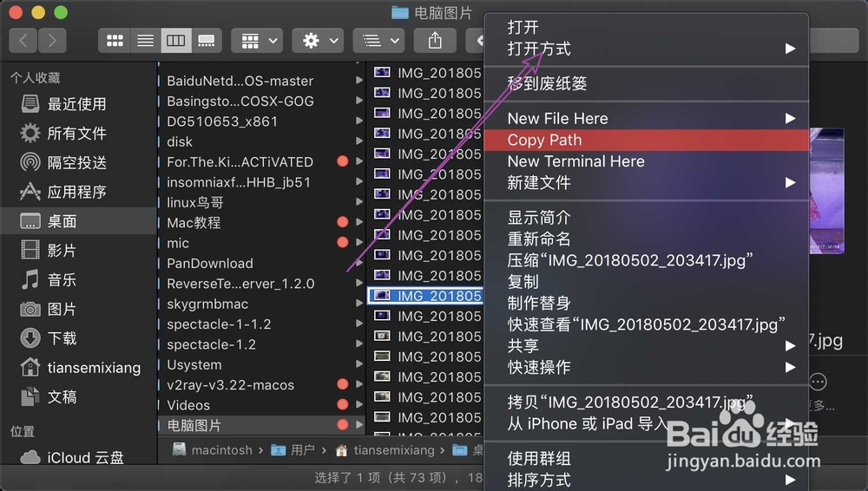Select the BaiduNetd...OS-master folder
This screenshot has width=868, height=491.
click(x=261, y=81)
